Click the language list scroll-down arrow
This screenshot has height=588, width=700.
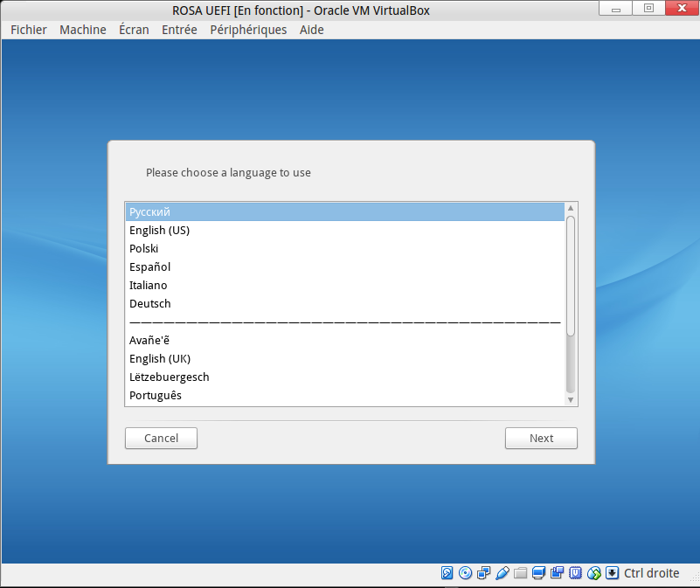click(571, 400)
